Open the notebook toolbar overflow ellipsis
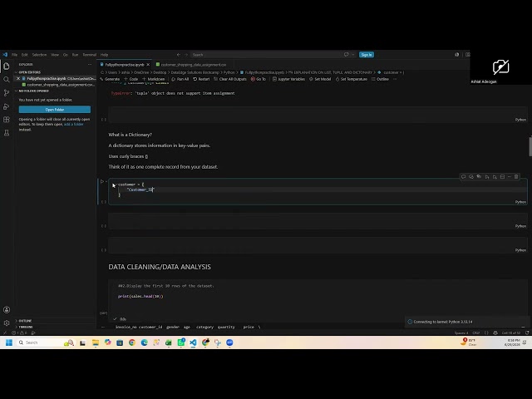The image size is (532, 399). point(395,79)
